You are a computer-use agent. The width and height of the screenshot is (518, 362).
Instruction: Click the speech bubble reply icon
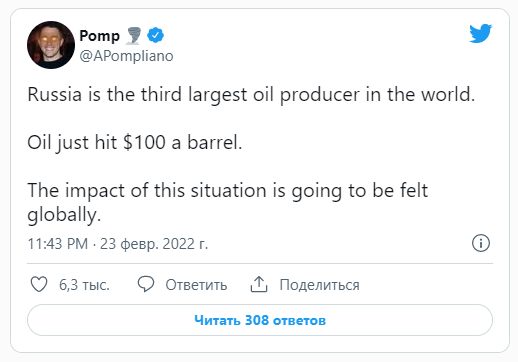click(x=146, y=284)
